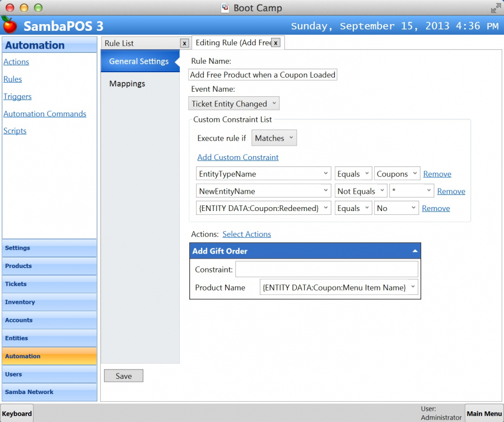Expand the EntityTypeName constraint dropdown
This screenshot has height=422, width=504.
pos(264,174)
